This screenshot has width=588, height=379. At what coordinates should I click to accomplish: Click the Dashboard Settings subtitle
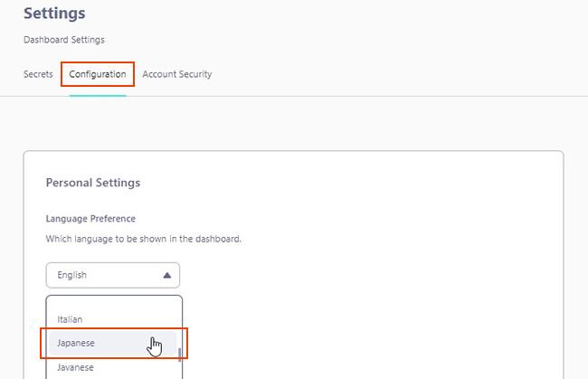click(64, 40)
